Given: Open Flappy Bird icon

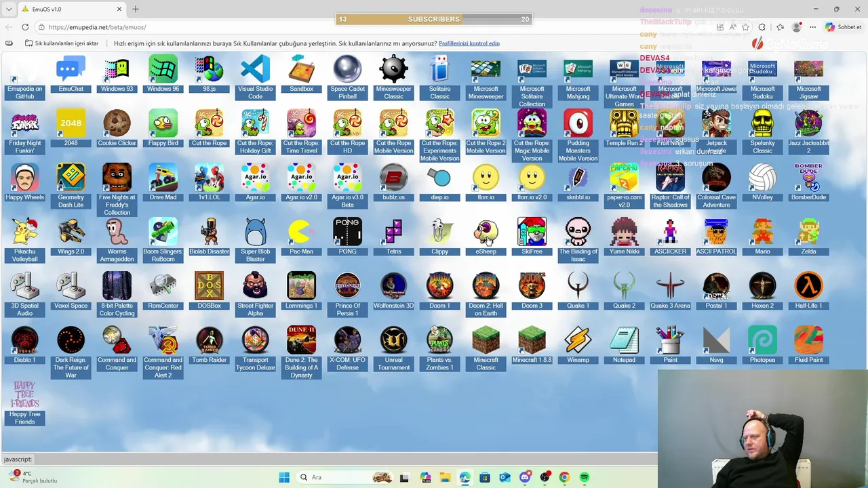Looking at the screenshot, I should (163, 129).
